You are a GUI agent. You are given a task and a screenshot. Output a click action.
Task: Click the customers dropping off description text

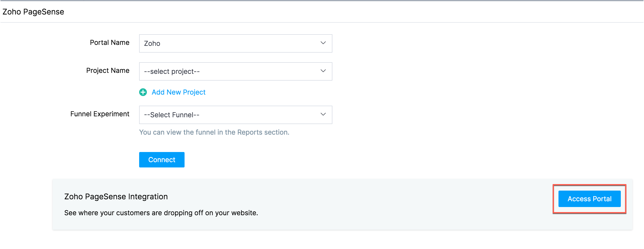click(x=161, y=213)
